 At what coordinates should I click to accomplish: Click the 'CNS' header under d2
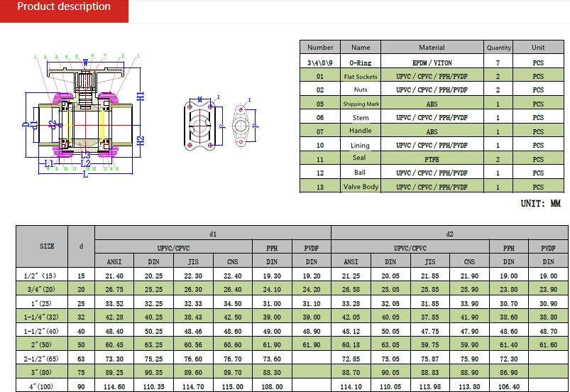point(469,261)
